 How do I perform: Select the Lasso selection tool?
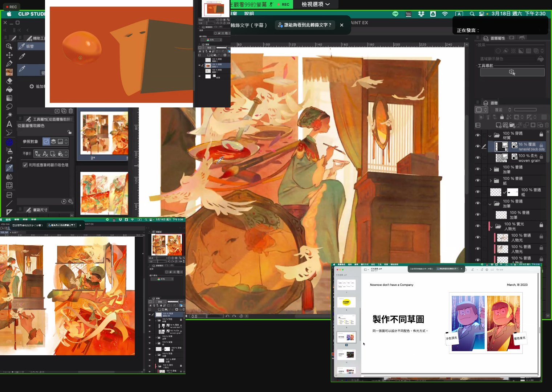9,107
